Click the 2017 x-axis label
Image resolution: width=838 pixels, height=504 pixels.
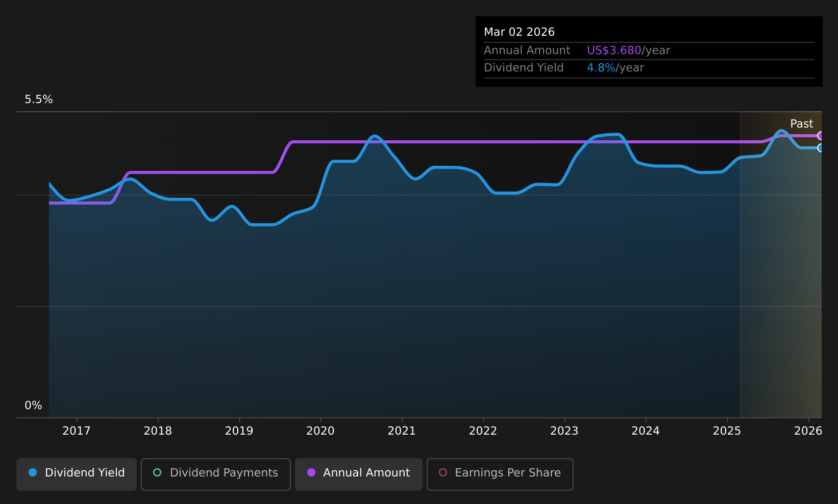point(77,431)
